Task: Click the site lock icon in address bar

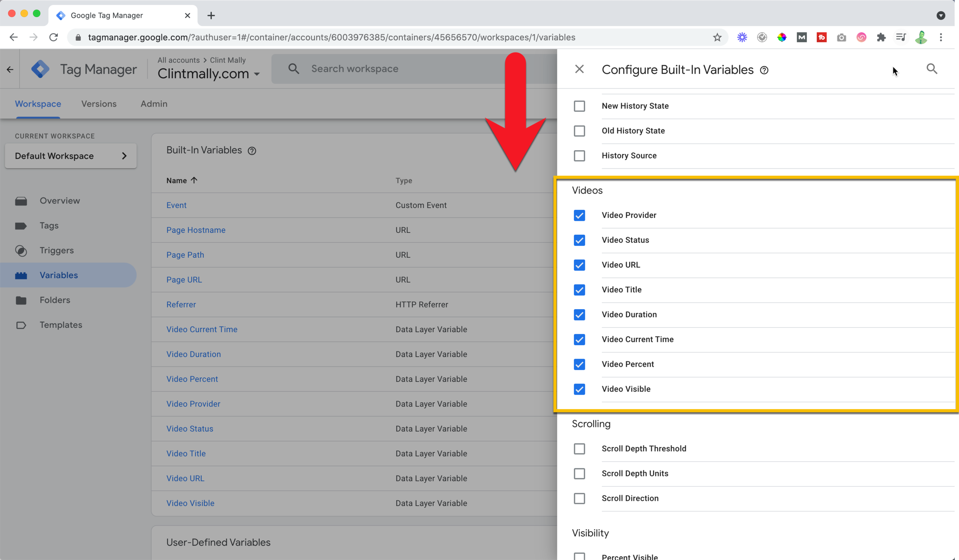Action: tap(78, 37)
